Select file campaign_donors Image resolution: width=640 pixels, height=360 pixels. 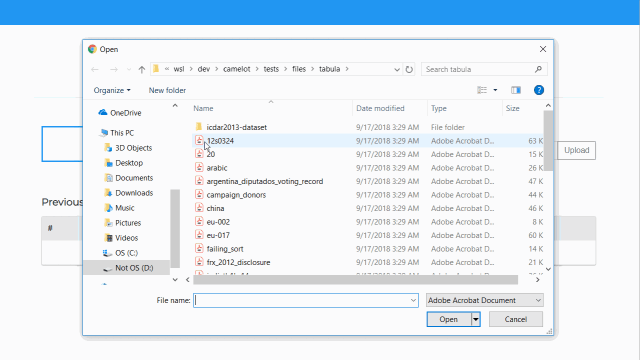(x=367, y=195)
